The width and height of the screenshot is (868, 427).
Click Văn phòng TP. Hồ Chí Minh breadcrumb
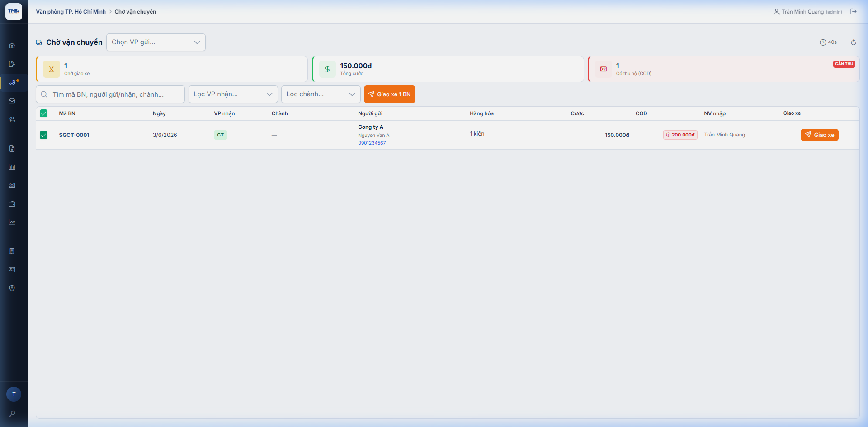click(71, 12)
